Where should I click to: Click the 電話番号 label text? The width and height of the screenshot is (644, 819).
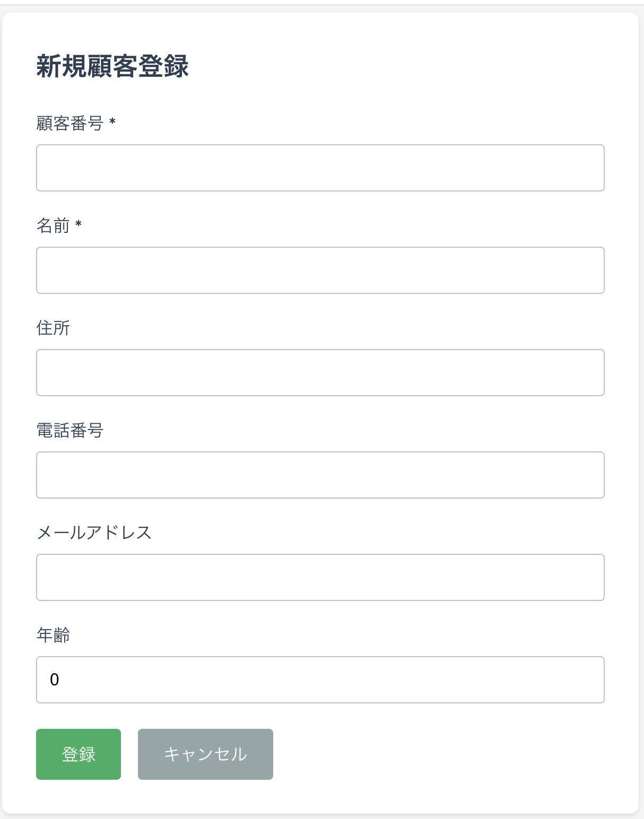(x=71, y=430)
